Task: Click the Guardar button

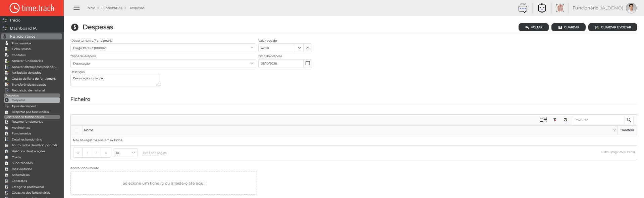Action: [569, 27]
